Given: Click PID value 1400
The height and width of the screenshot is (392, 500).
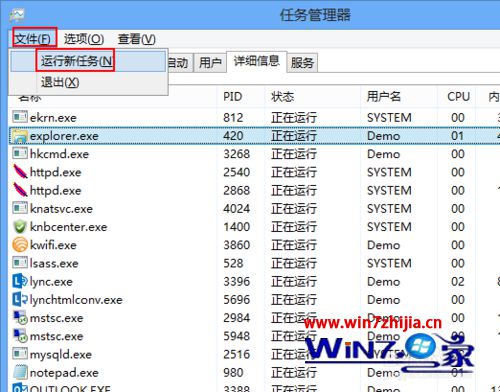Looking at the screenshot, I should point(237,227).
